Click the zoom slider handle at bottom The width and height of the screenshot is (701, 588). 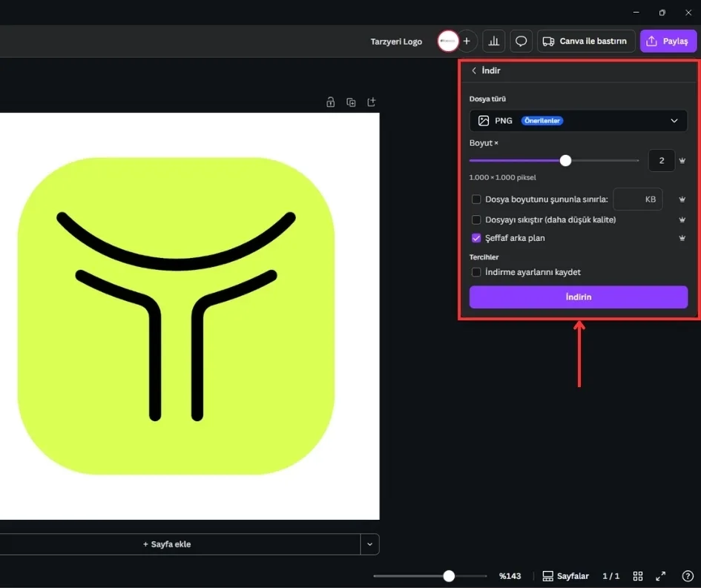pos(449,576)
